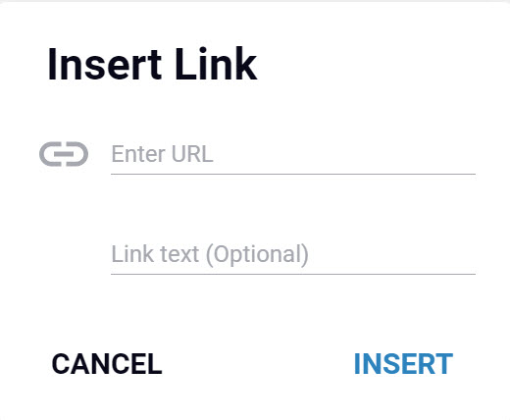This screenshot has height=420, width=510.
Task: Choose CANCEL to close Insert Link
Action: pyautogui.click(x=107, y=364)
